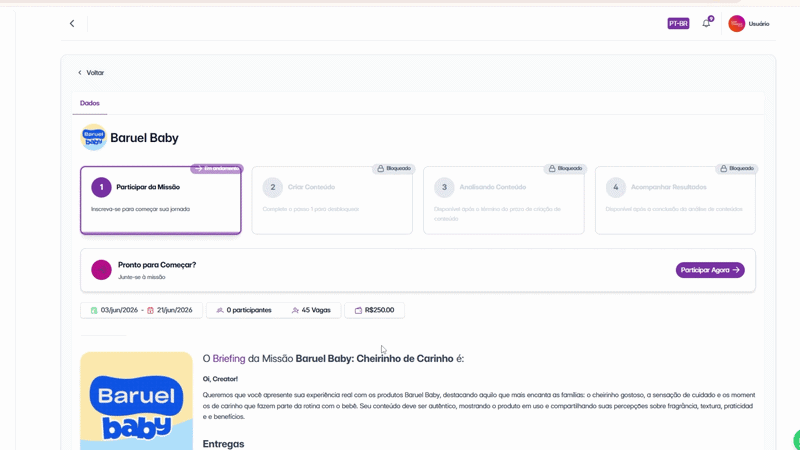Click the Entregas heading
The height and width of the screenshot is (450, 800).
pyautogui.click(x=223, y=444)
